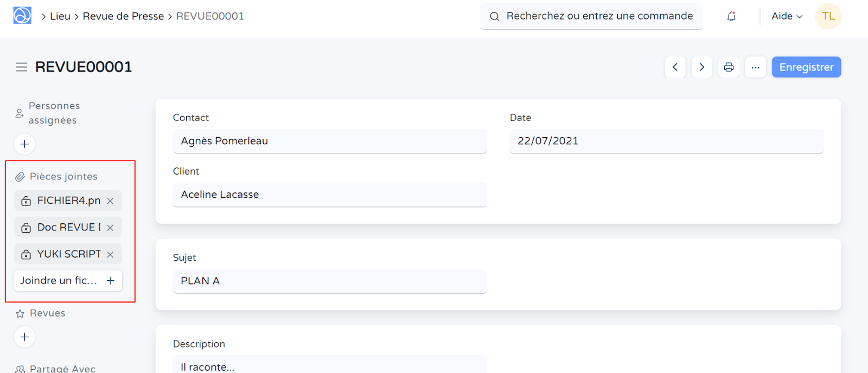This screenshot has height=373, width=868.
Task: Click the Enregistrer button
Action: click(806, 67)
